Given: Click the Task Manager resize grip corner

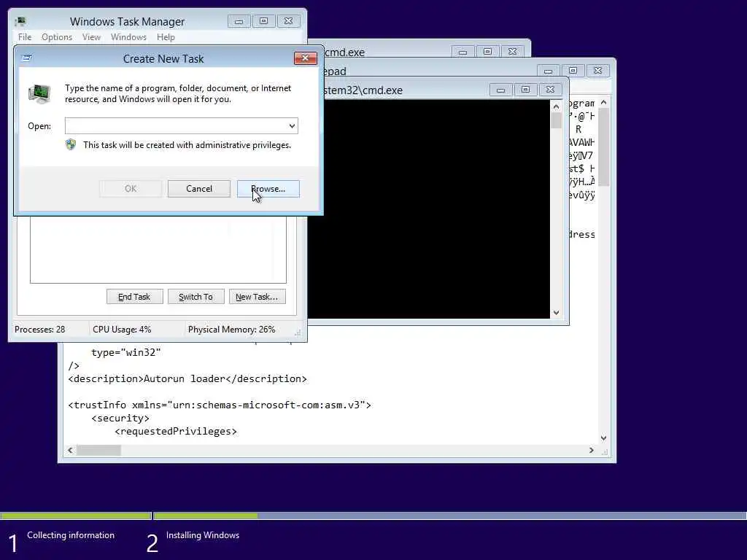Looking at the screenshot, I should coord(298,332).
